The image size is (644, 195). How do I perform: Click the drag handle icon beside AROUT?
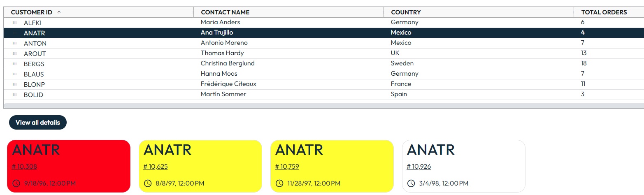click(x=15, y=53)
